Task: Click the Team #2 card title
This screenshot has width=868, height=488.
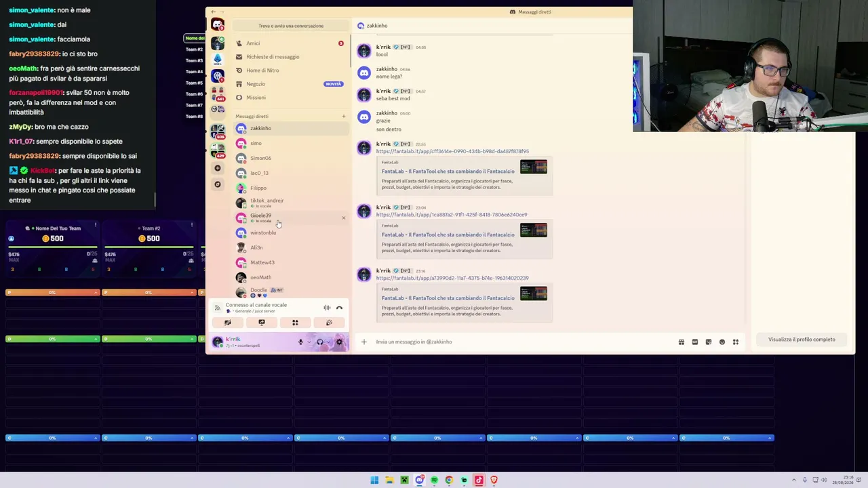Action: (x=151, y=228)
